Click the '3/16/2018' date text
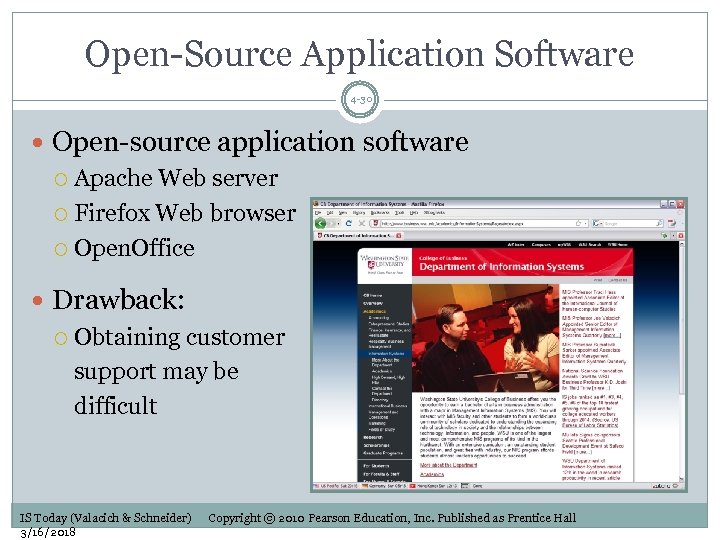Screen dimensions: 720x540 point(47,532)
